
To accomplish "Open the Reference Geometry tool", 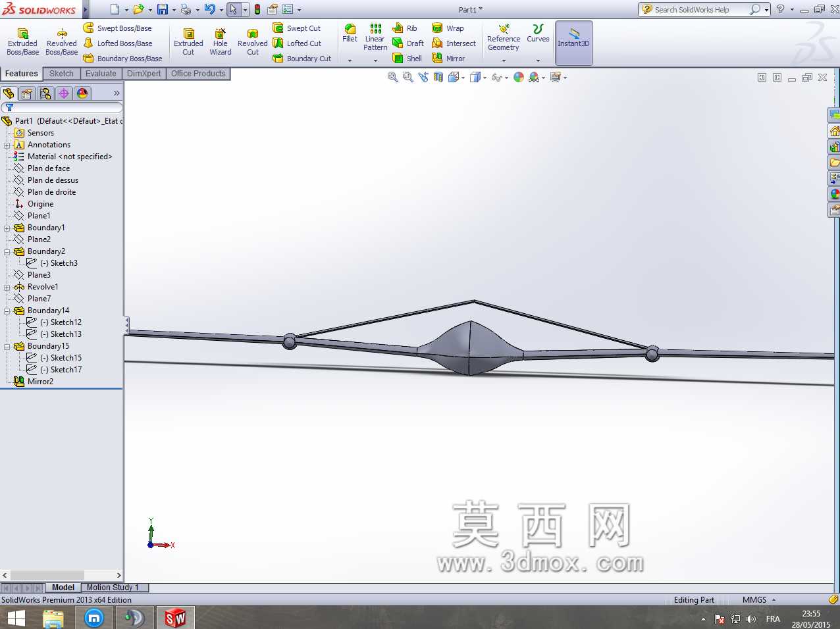I will coord(504,38).
